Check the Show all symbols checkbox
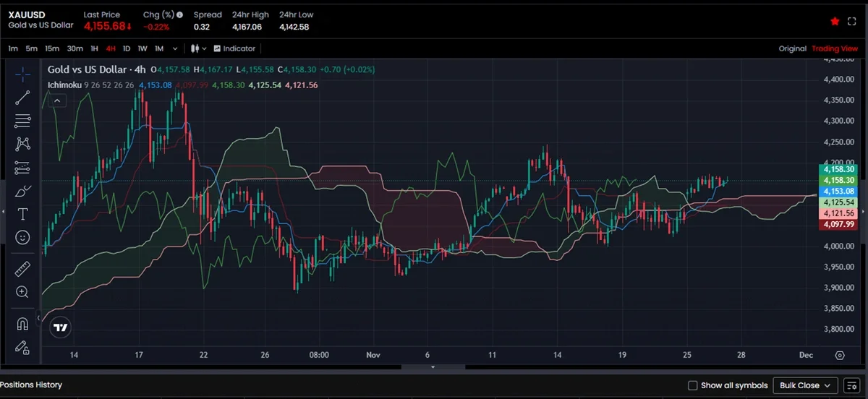 pos(692,385)
